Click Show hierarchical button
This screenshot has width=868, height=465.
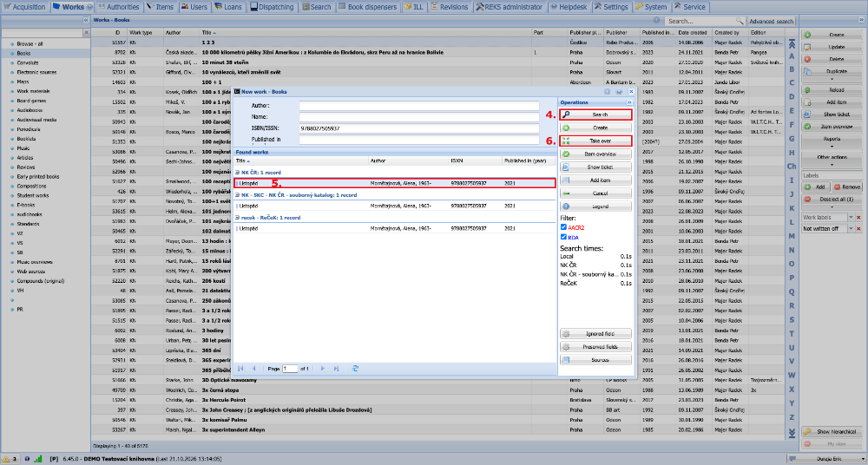tap(832, 431)
